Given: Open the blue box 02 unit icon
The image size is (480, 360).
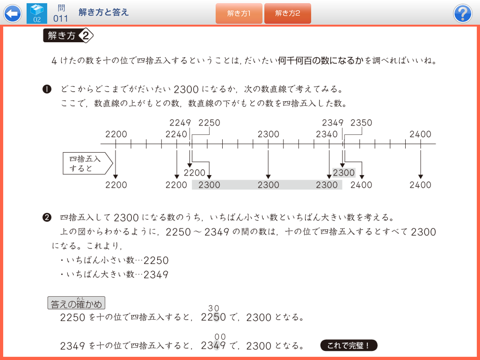Looking at the screenshot, I should 37,13.
